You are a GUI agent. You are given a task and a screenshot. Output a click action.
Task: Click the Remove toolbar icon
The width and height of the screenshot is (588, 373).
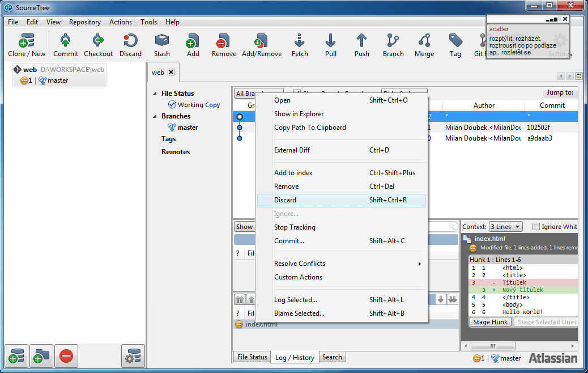[224, 40]
